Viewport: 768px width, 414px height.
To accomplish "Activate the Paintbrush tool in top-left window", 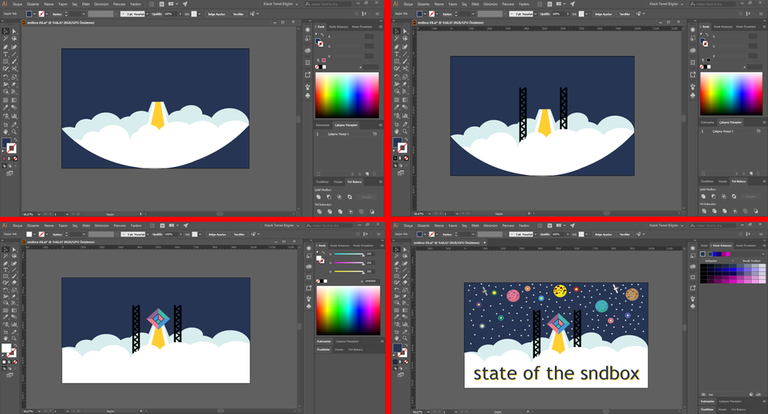I will pos(15,61).
